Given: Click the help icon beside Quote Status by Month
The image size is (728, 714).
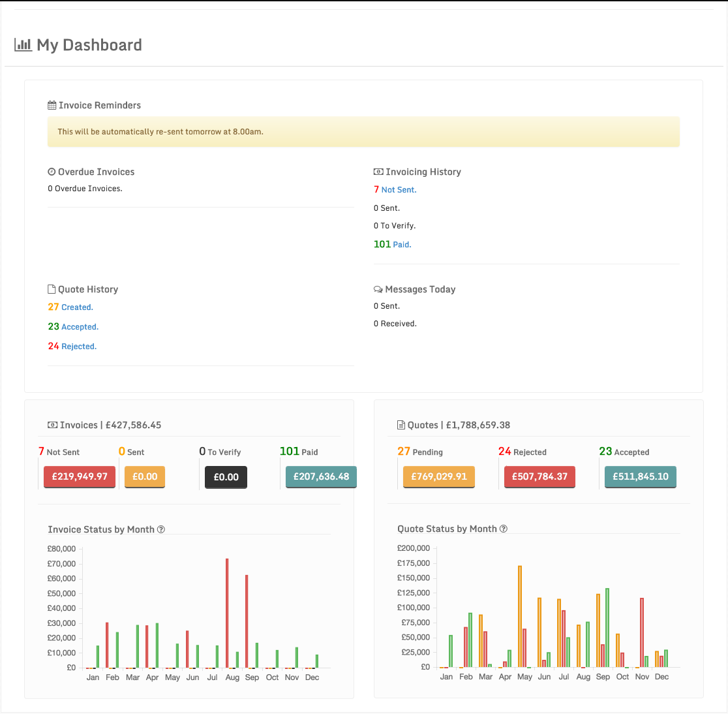Looking at the screenshot, I should point(504,529).
